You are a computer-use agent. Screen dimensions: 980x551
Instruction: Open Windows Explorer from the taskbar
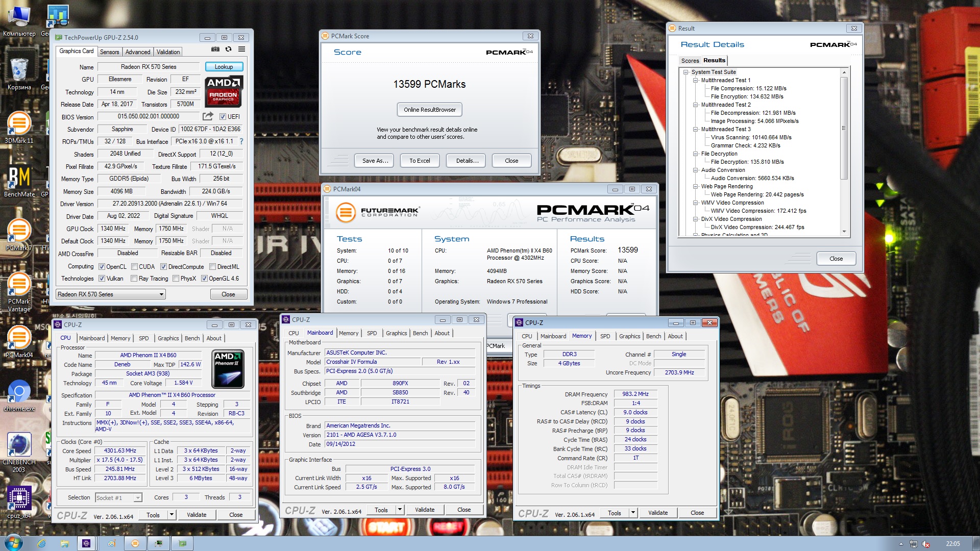pyautogui.click(x=64, y=543)
